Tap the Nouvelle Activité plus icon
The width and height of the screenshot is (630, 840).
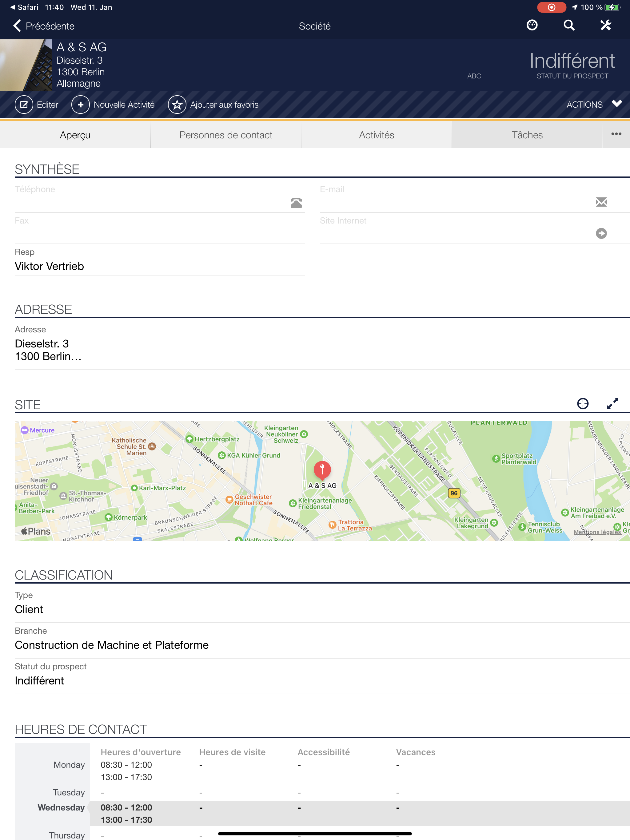81,105
